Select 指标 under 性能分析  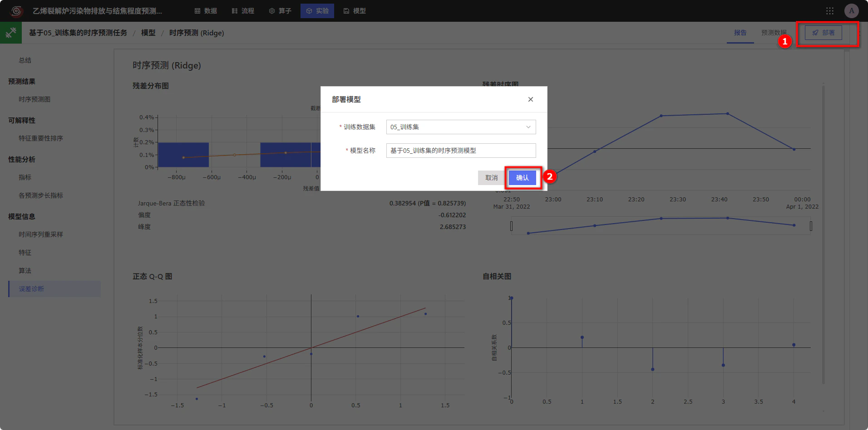25,177
